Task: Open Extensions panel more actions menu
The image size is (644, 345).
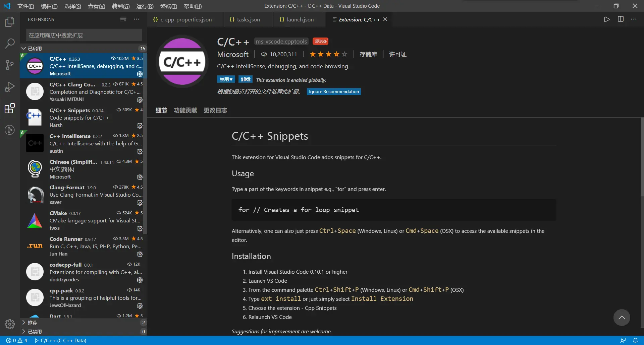Action: click(137, 19)
